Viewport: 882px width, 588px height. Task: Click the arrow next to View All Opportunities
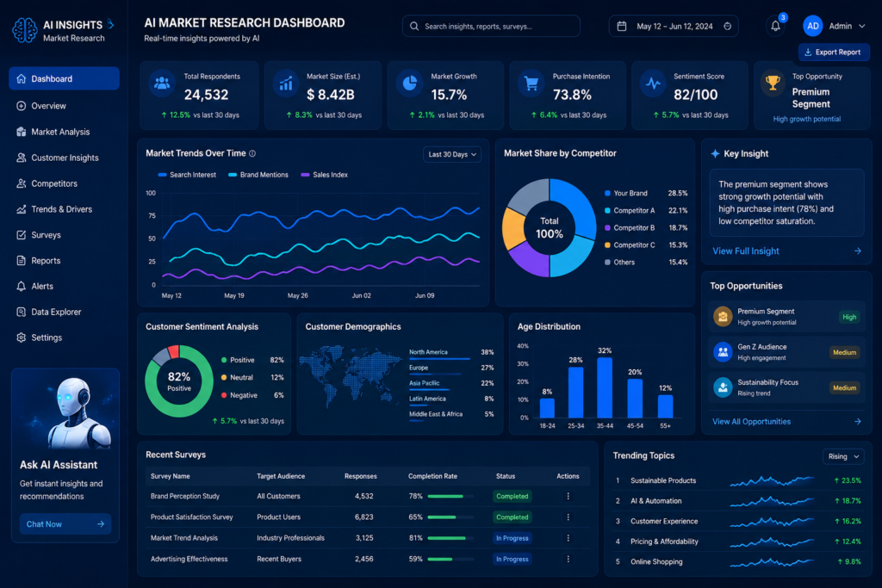click(858, 422)
